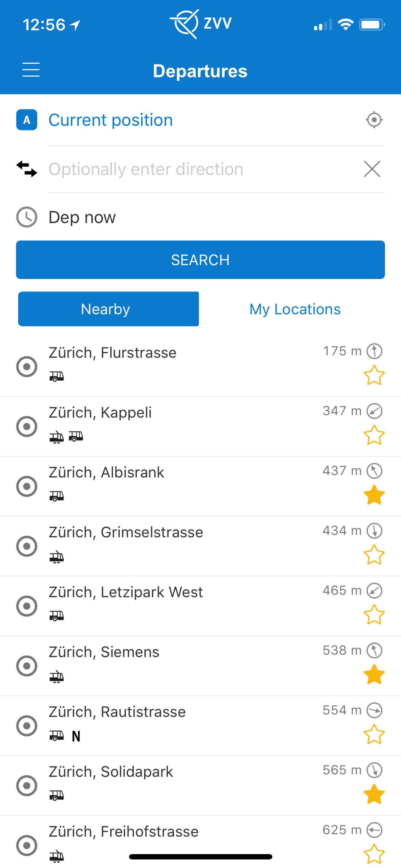Unfavorite Zürich, Albisrank star
Image resolution: width=401 pixels, height=868 pixels.
pos(374,495)
